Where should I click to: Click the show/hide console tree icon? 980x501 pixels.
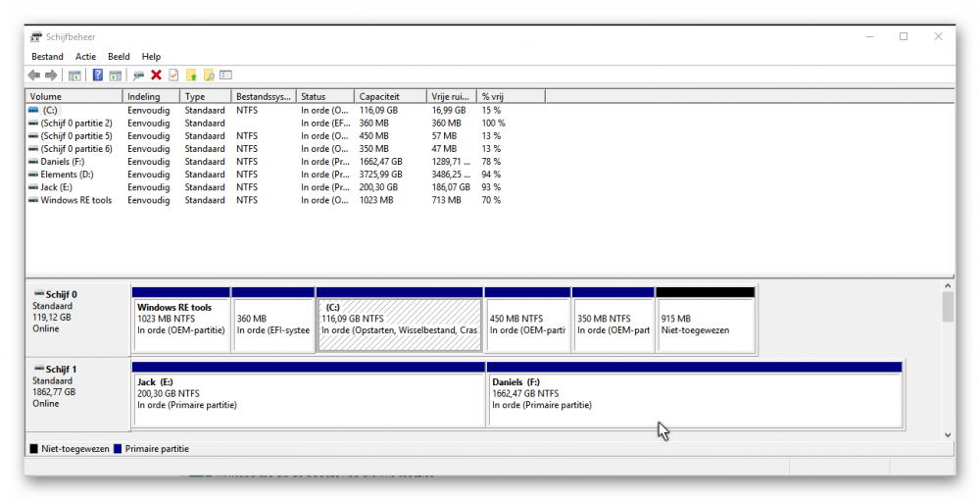[x=74, y=75]
